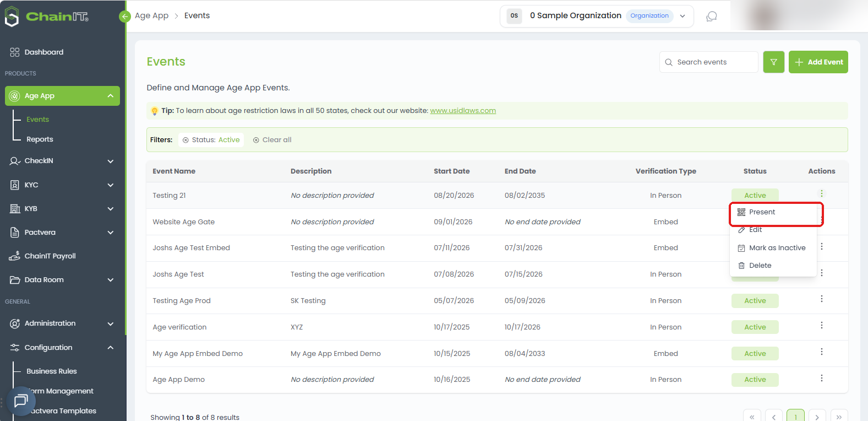Collapse sidebar with green back arrow
The width and height of the screenshot is (868, 421).
tap(125, 17)
